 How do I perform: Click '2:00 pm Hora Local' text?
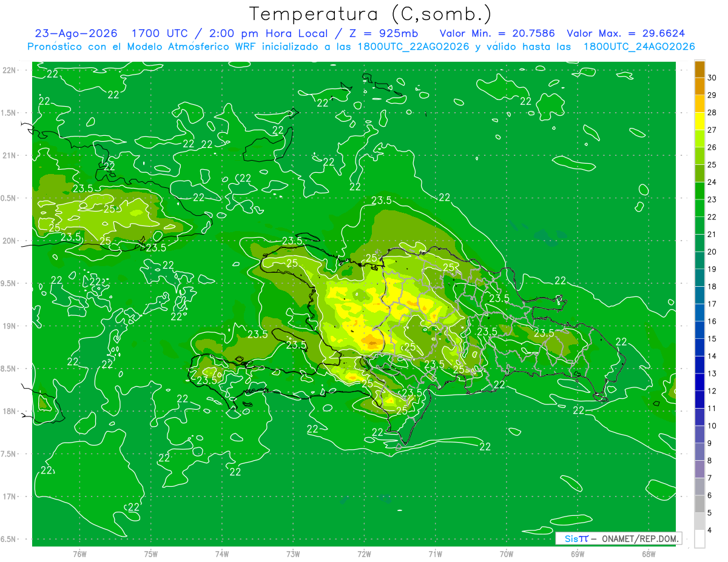[268, 33]
